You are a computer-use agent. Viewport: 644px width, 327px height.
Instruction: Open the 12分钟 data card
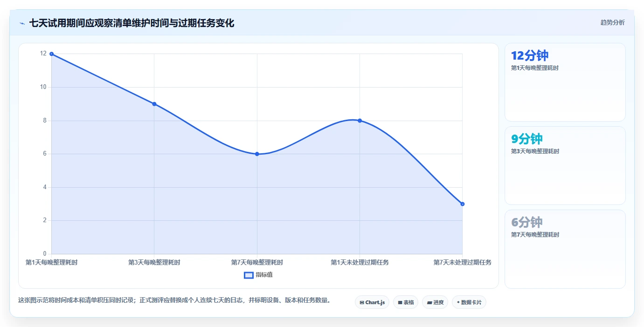pos(565,82)
